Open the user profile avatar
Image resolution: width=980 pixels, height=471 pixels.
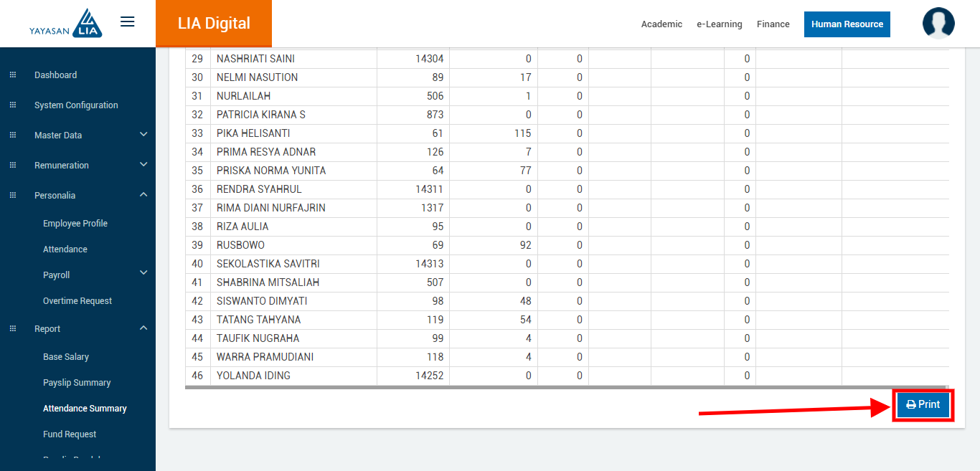938,24
